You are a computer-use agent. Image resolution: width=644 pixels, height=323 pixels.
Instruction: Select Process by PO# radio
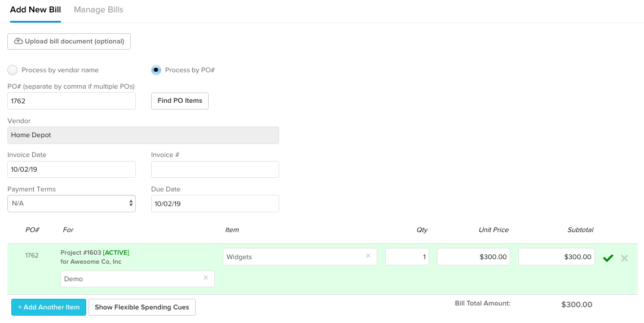point(156,70)
